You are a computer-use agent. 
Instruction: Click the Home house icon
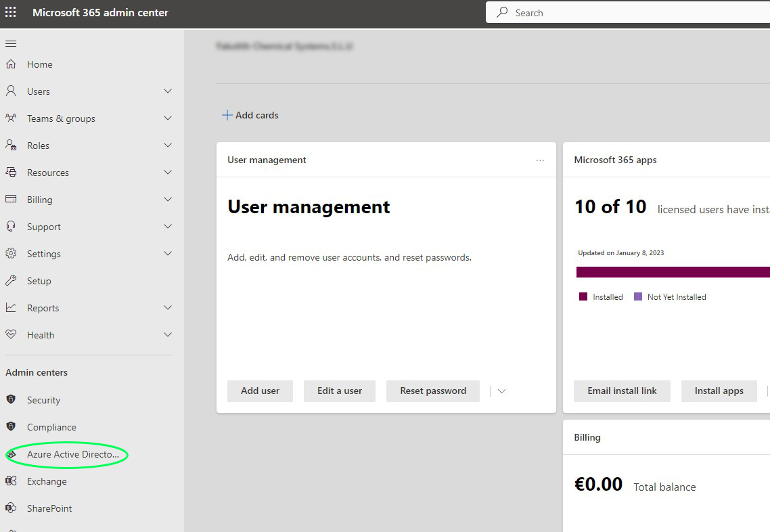11,64
